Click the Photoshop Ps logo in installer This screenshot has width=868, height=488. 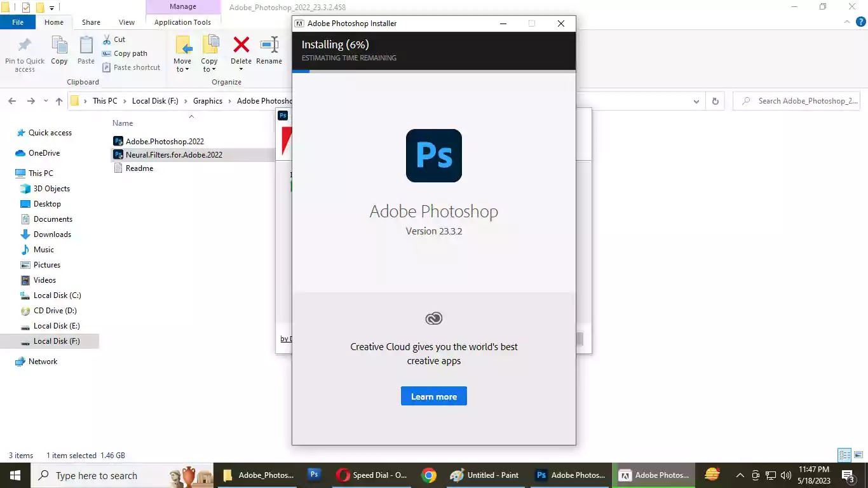point(434,156)
